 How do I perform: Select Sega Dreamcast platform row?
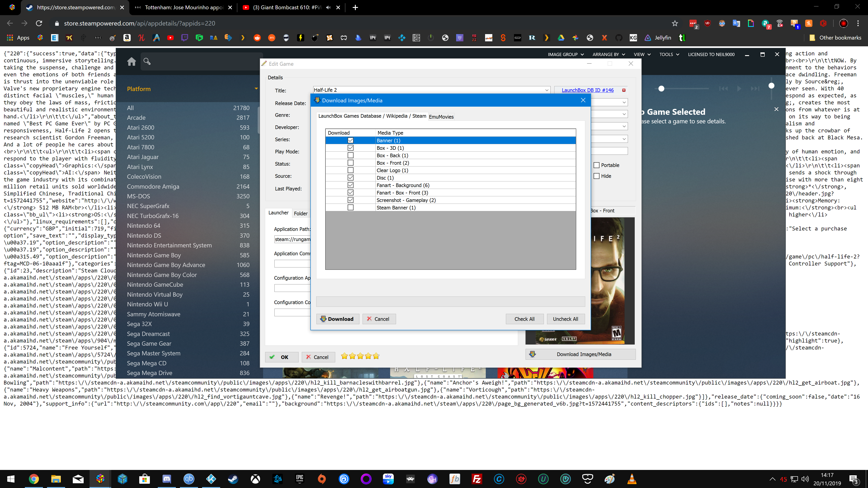[x=188, y=334]
